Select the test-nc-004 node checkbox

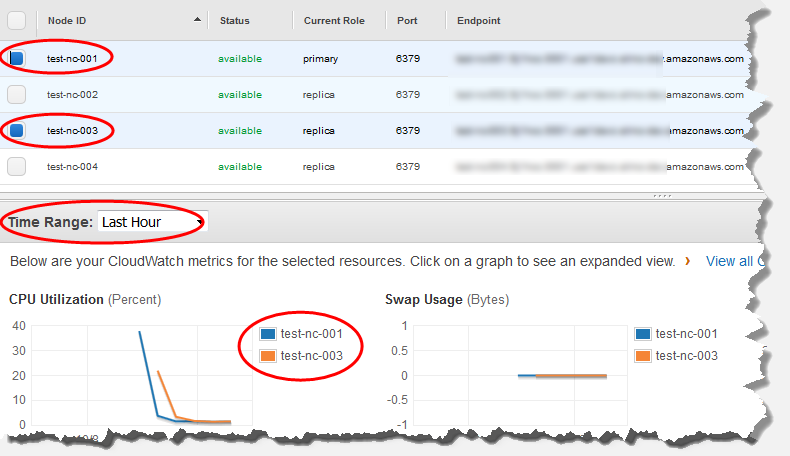click(17, 167)
